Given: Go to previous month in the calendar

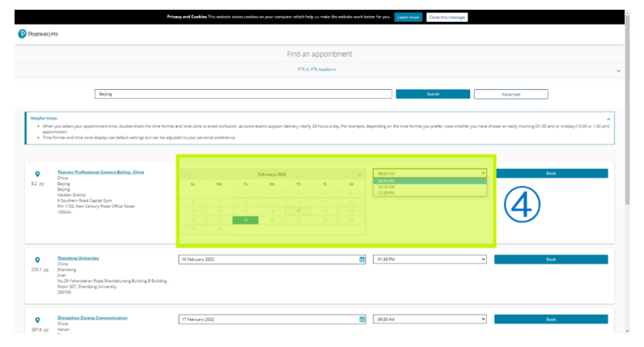Looking at the screenshot, I should [x=184, y=175].
